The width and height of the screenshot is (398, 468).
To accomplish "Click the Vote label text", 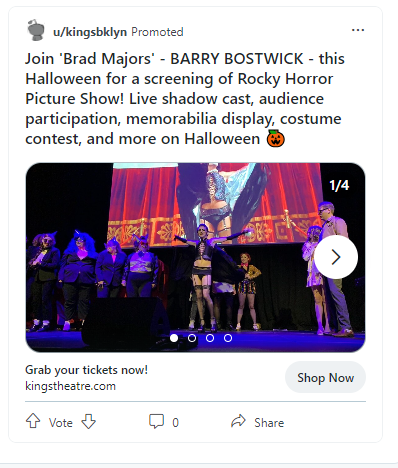I will pyautogui.click(x=61, y=423).
